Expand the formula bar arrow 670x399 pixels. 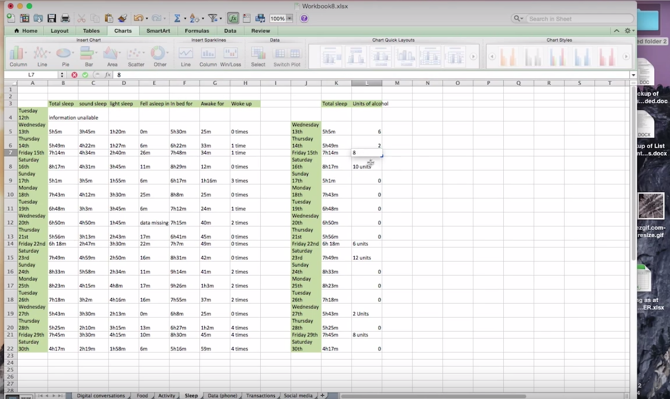[x=633, y=75]
